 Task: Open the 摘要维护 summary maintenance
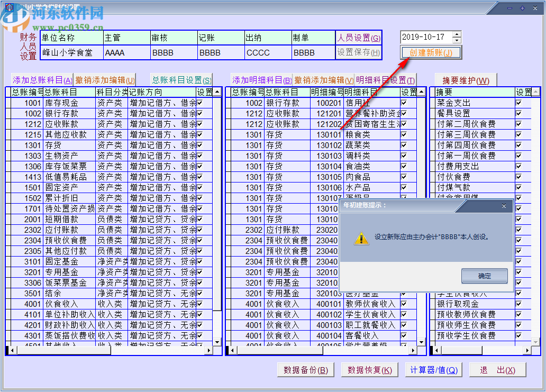point(466,80)
